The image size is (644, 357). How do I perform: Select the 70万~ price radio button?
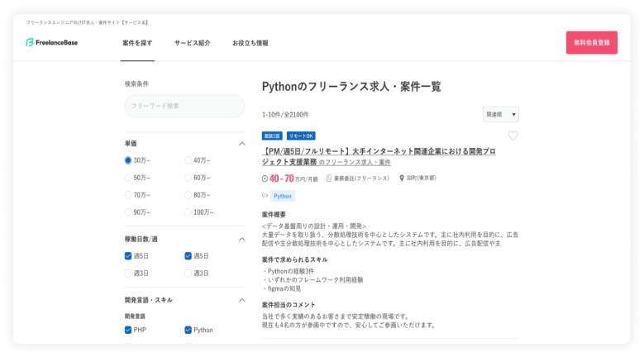128,195
